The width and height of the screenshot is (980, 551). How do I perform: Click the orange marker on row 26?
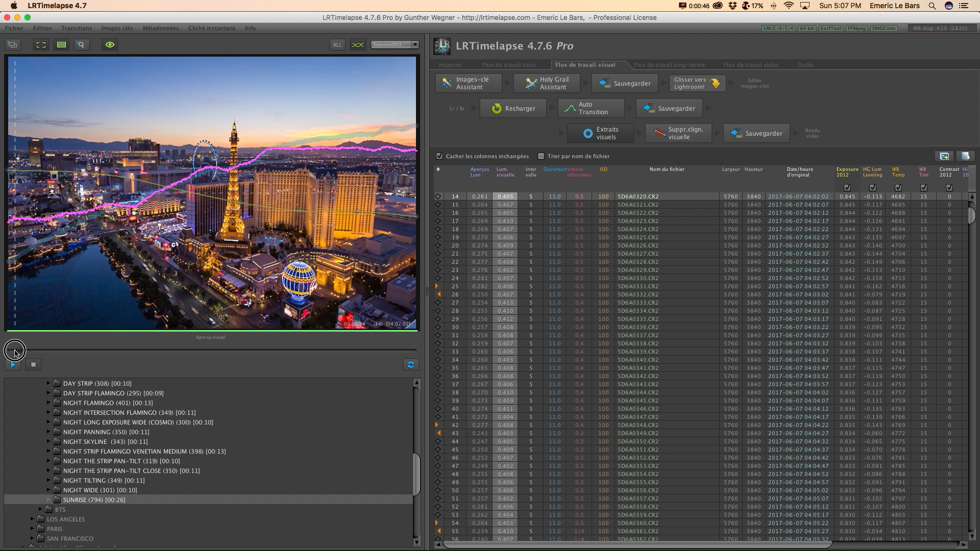tap(439, 294)
